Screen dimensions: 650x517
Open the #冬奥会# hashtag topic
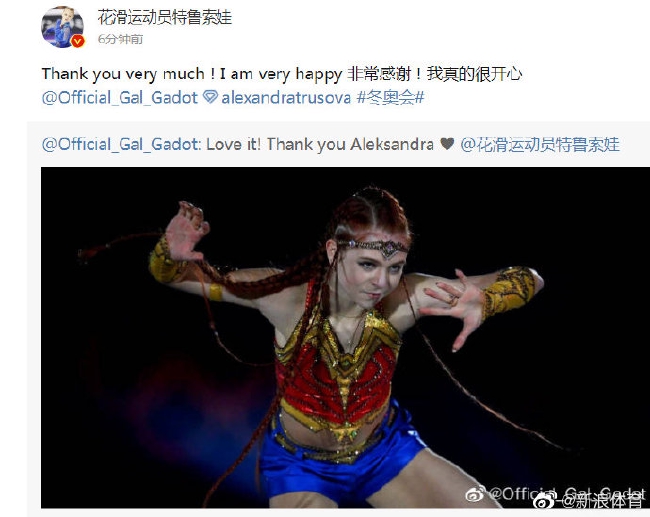pos(390,98)
